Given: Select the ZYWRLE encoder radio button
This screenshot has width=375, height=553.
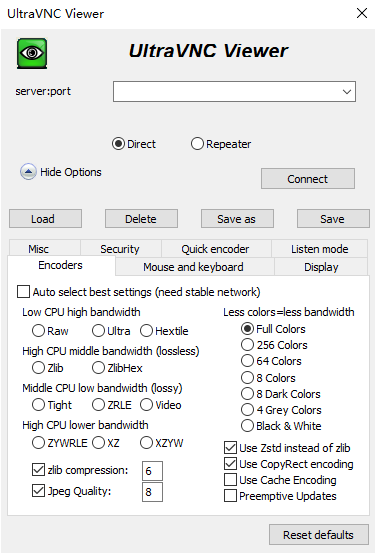Looking at the screenshot, I should pyautogui.click(x=38, y=443).
